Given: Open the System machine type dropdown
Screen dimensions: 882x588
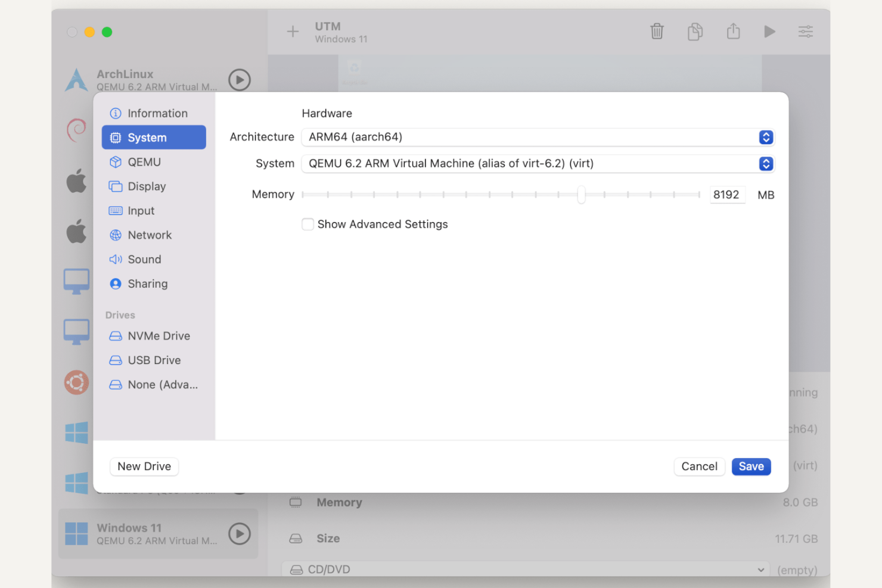Looking at the screenshot, I should click(x=538, y=163).
